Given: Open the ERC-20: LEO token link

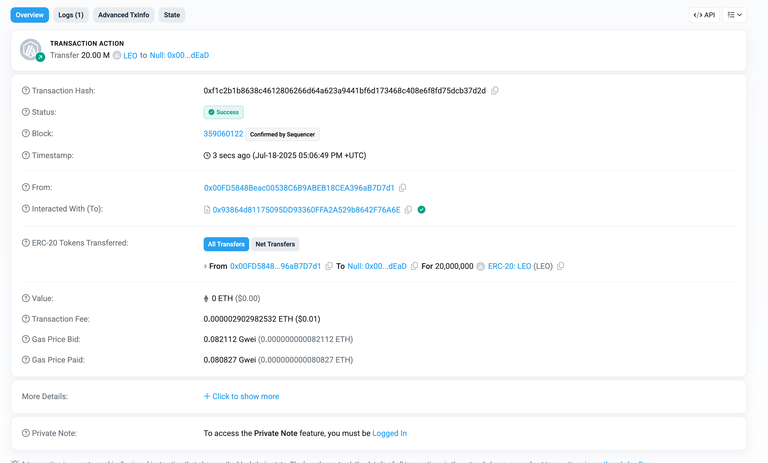Looking at the screenshot, I should point(509,266).
